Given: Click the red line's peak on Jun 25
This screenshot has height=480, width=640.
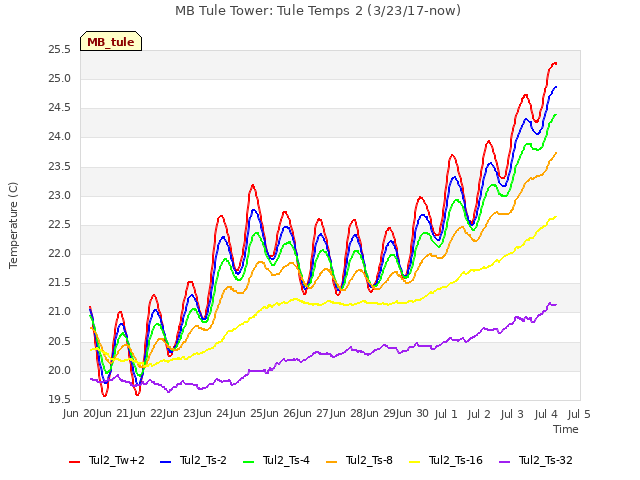Looking at the screenshot, I should [x=253, y=185].
